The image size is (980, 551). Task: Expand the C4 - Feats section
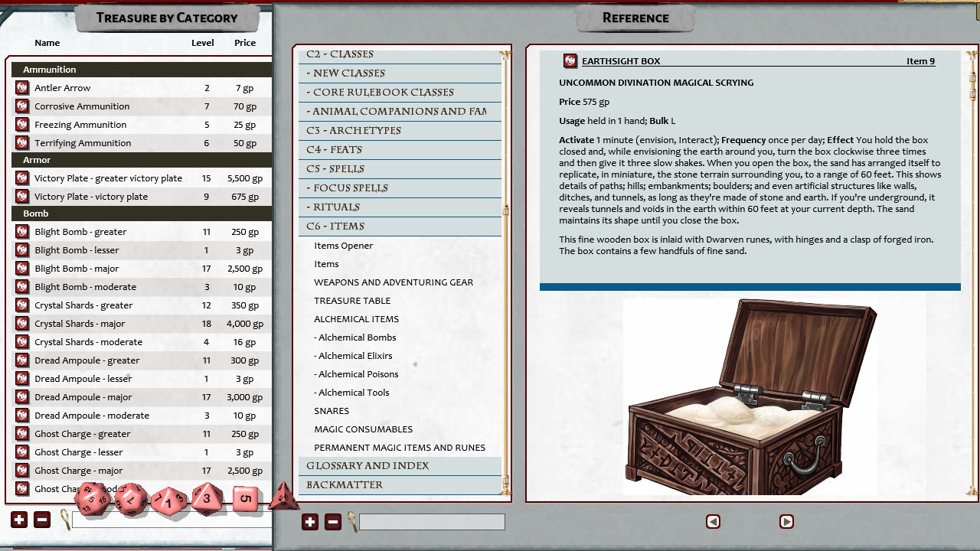point(335,150)
